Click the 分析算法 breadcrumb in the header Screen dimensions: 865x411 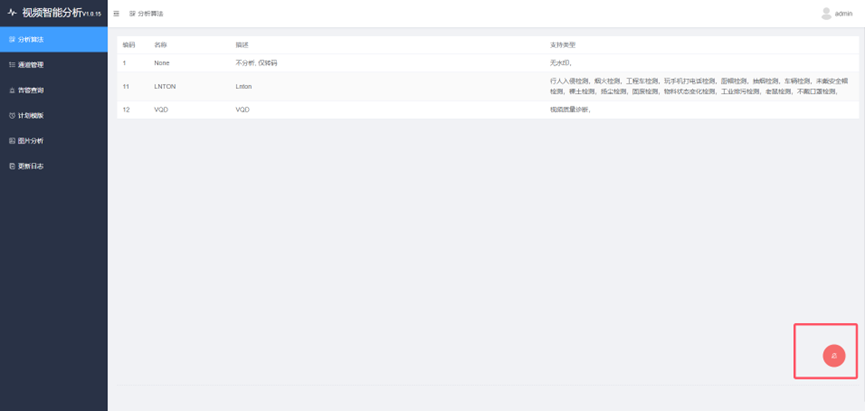click(146, 14)
